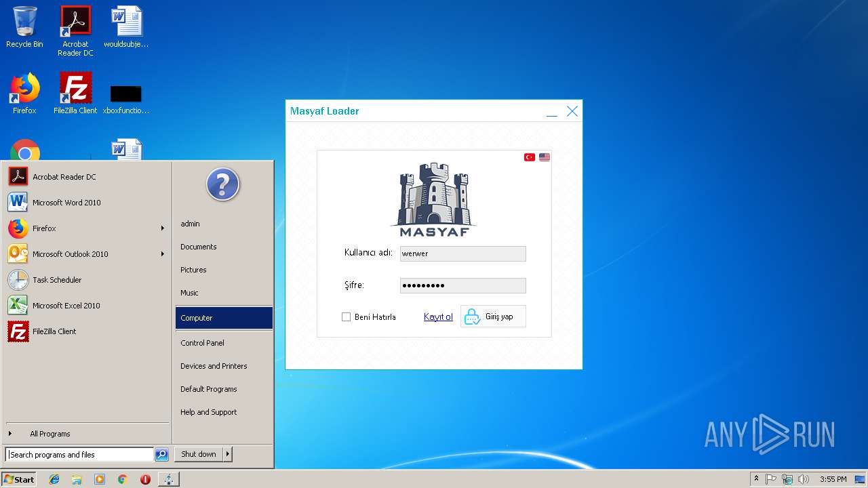The image size is (868, 488).
Task: Open Windows Media Player taskbar icon
Action: pos(100,479)
